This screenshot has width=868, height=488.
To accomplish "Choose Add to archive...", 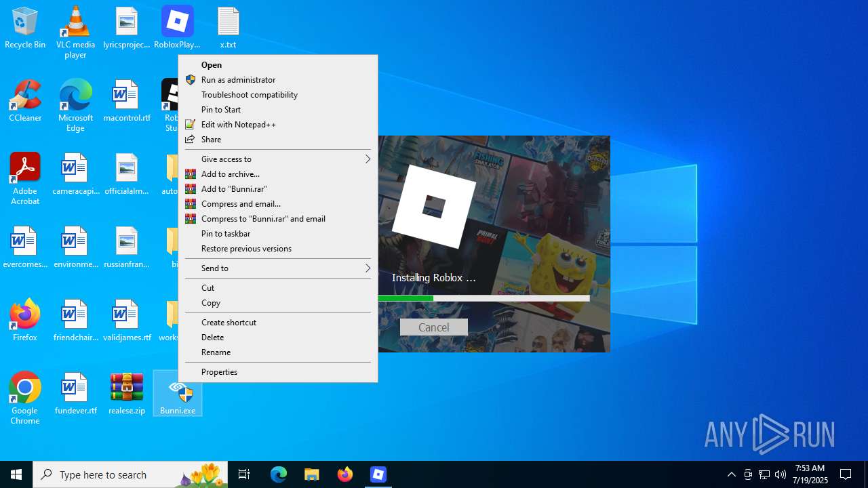I will coord(278,174).
